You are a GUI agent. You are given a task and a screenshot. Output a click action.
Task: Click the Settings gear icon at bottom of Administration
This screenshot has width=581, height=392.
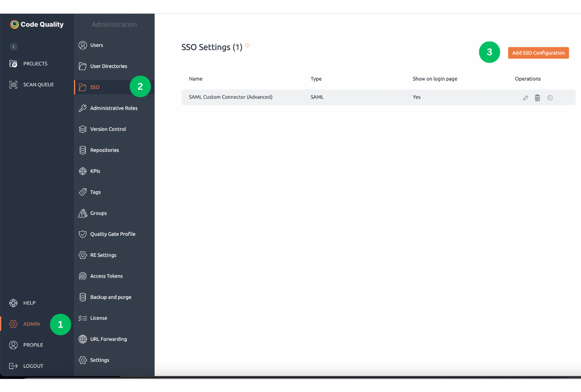(83, 360)
